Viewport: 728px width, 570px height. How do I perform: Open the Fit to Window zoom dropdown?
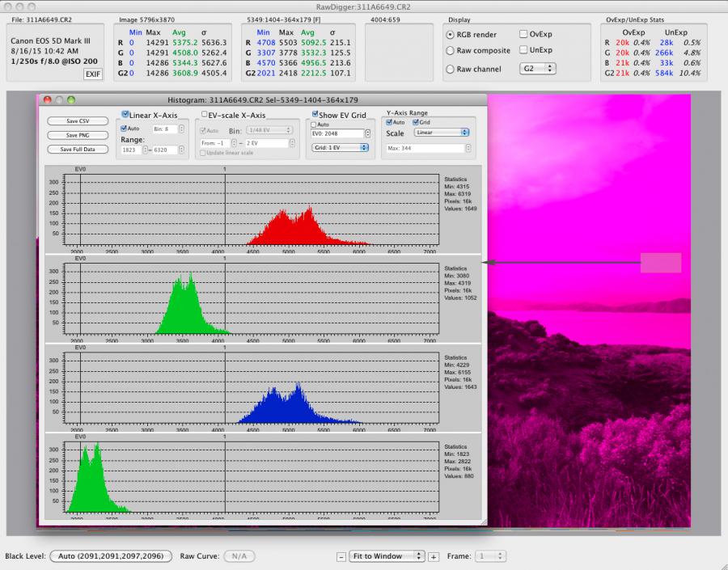(x=387, y=556)
